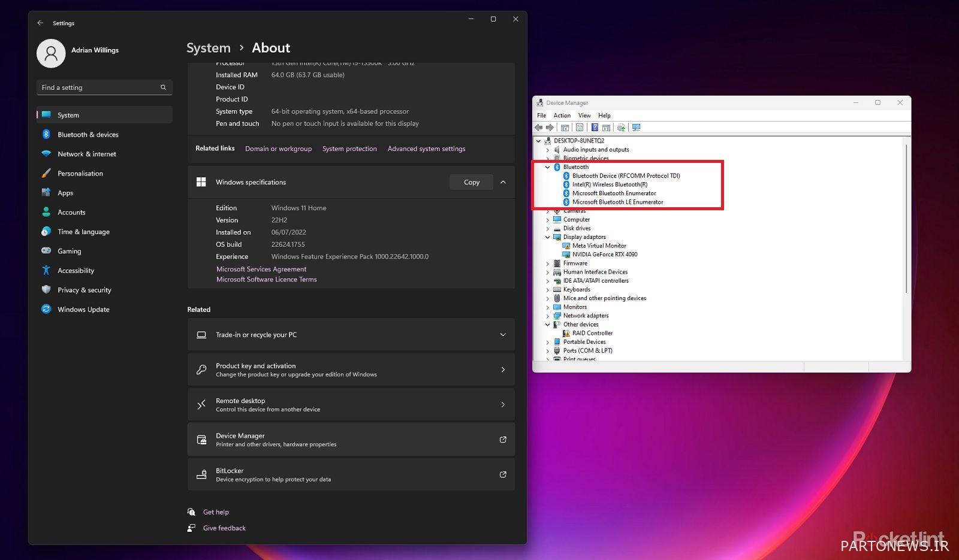Open the View menu in Device Manager

[x=584, y=116]
